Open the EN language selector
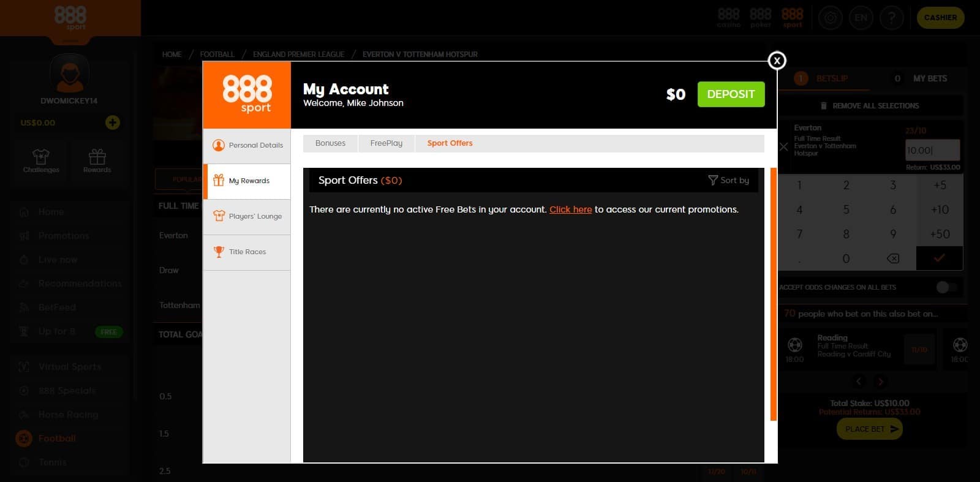 861,18
